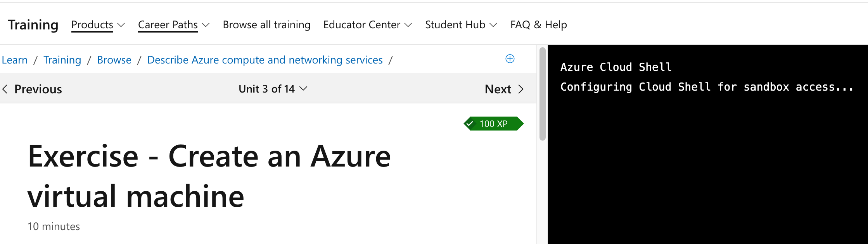Click the Azure Cloud Shell title text

point(616,67)
